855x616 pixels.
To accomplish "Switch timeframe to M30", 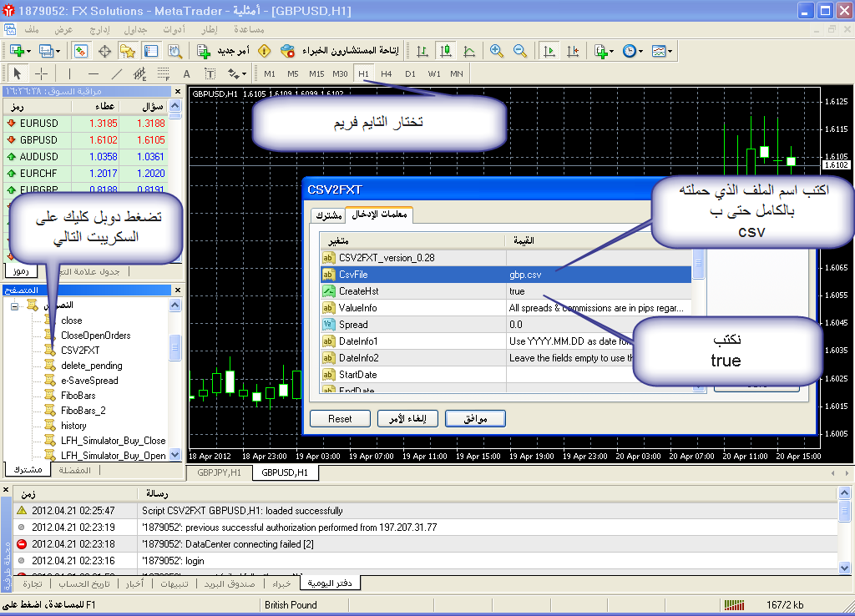I will [x=341, y=73].
